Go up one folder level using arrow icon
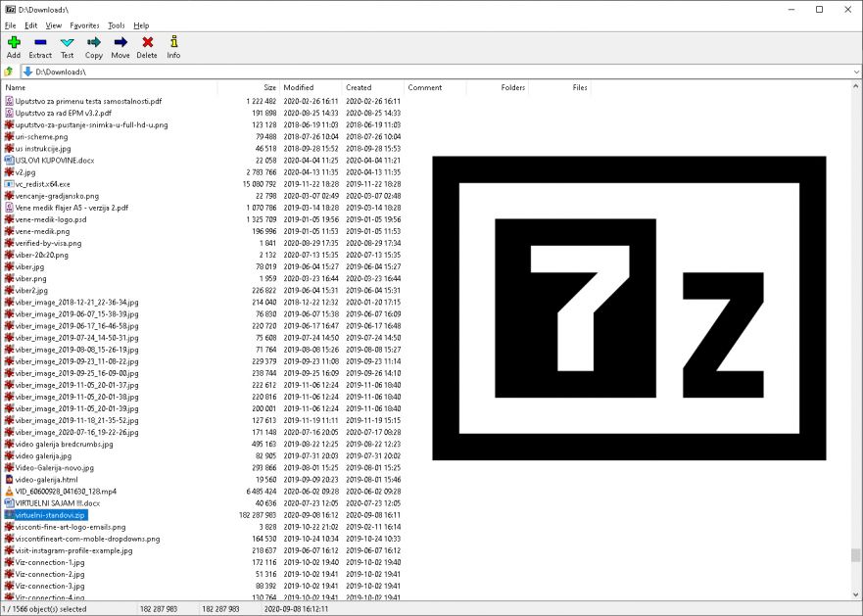This screenshot has width=863, height=616. tap(9, 71)
